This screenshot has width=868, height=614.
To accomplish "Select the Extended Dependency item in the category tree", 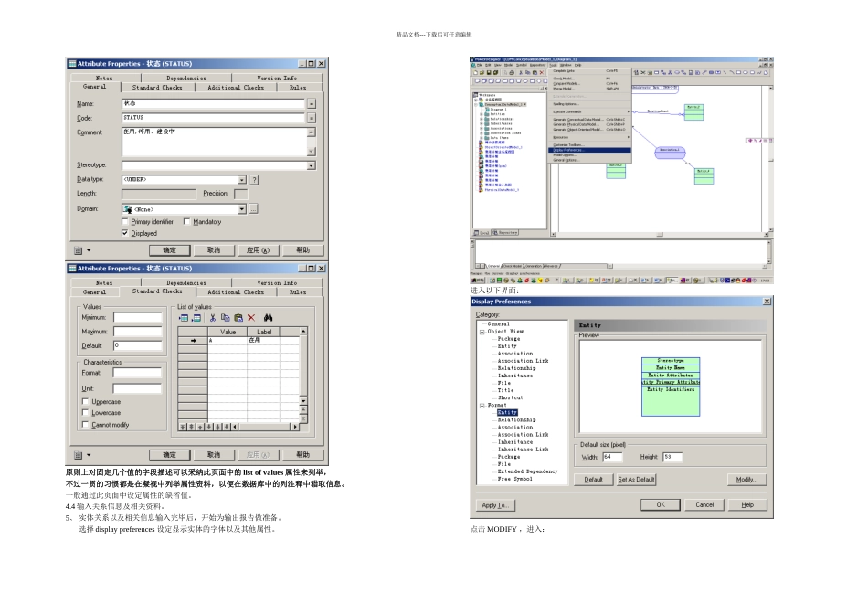I will point(527,471).
